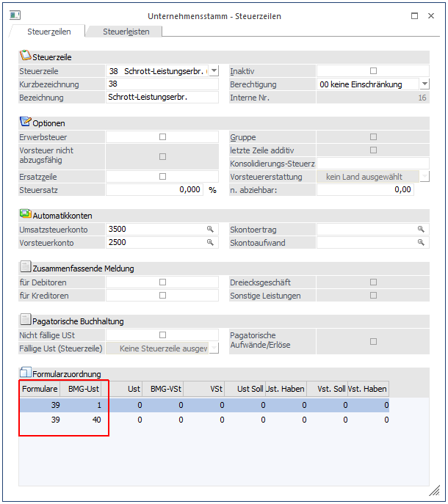Screen dimensions: 448x504
Task: Toggle the Erwerbsteuer checkbox
Action: coord(162,137)
